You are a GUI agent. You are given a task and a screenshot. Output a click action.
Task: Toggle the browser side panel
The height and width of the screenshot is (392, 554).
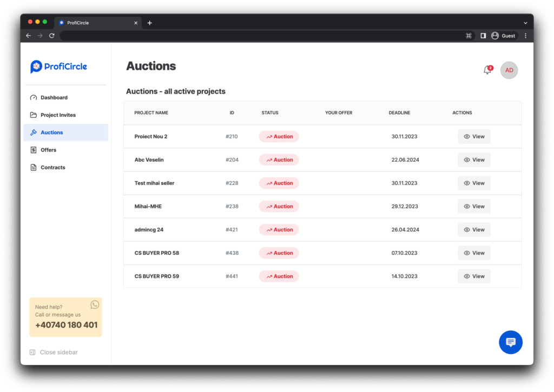pyautogui.click(x=483, y=36)
